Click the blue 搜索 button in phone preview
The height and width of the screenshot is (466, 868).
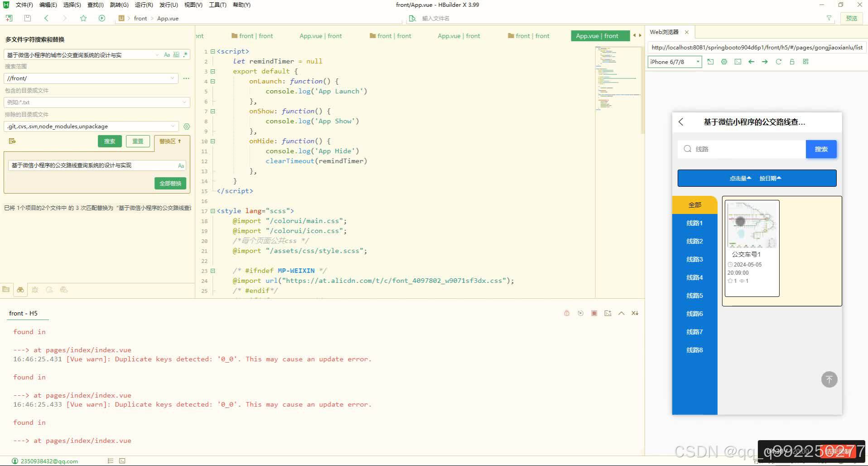point(821,149)
